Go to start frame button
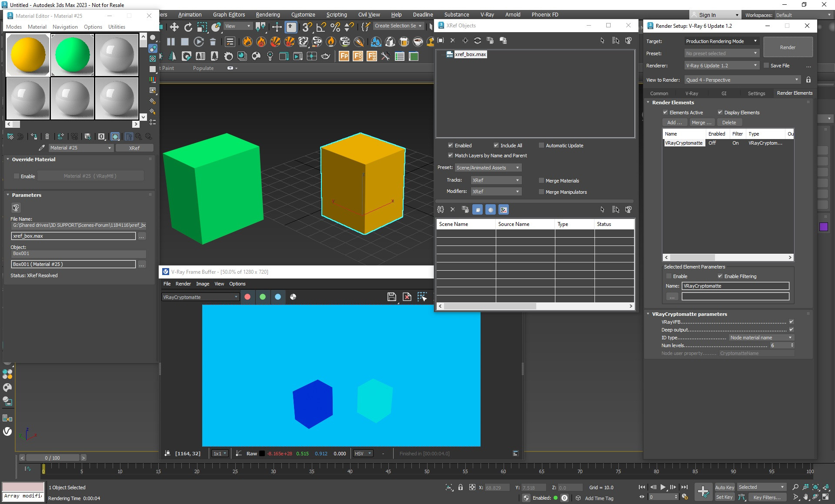Viewport: 835px width, 504px height. 642,487
